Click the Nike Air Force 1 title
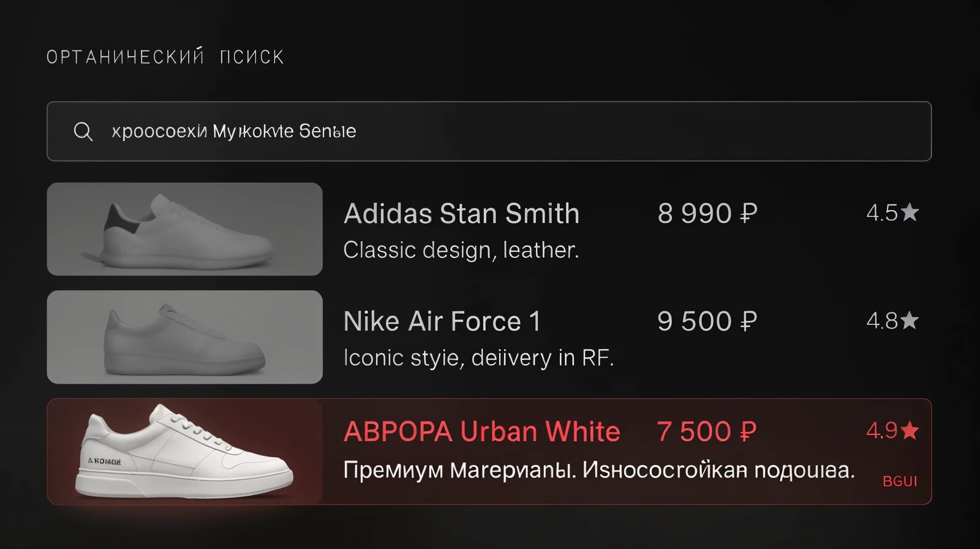This screenshot has width=980, height=549. pyautogui.click(x=442, y=322)
